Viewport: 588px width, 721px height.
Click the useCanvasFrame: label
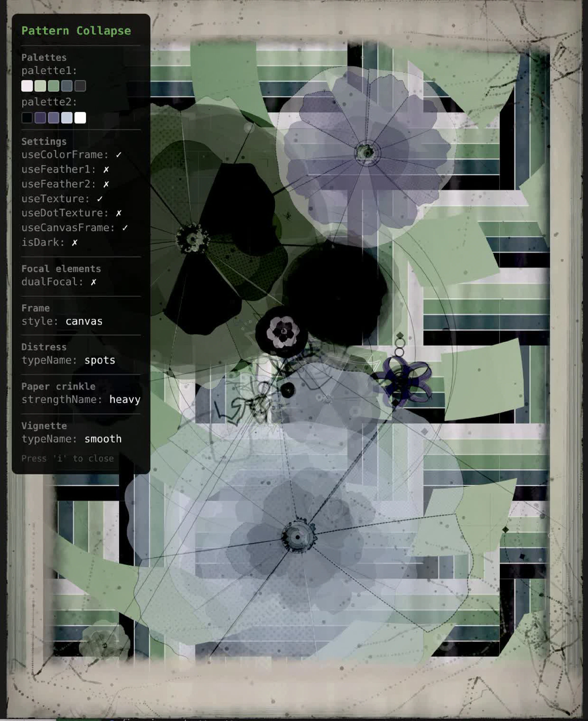coord(68,228)
